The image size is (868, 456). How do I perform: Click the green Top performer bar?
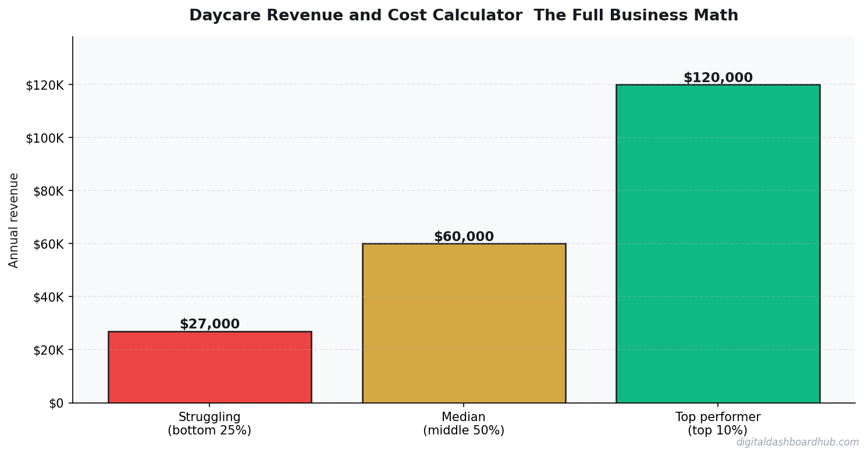[x=718, y=243]
